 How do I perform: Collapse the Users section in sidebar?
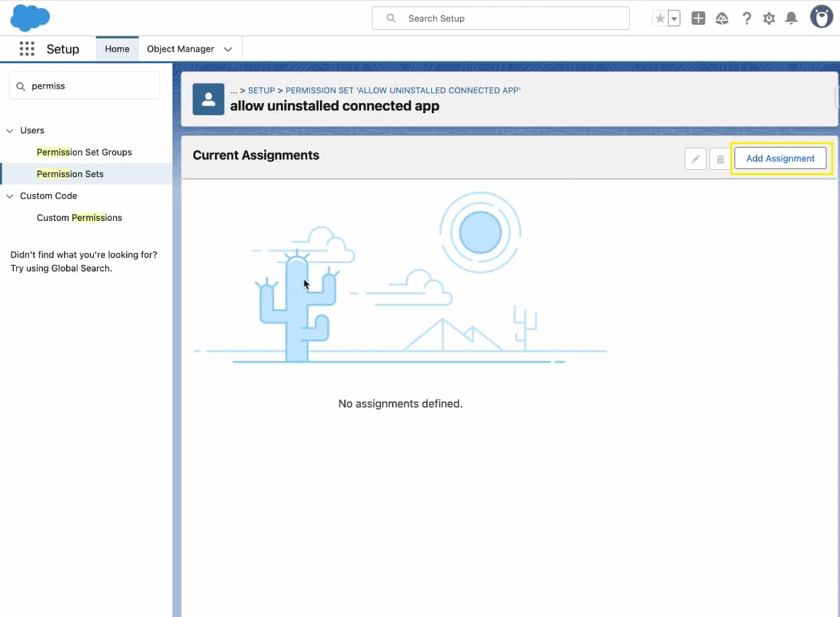click(x=10, y=131)
